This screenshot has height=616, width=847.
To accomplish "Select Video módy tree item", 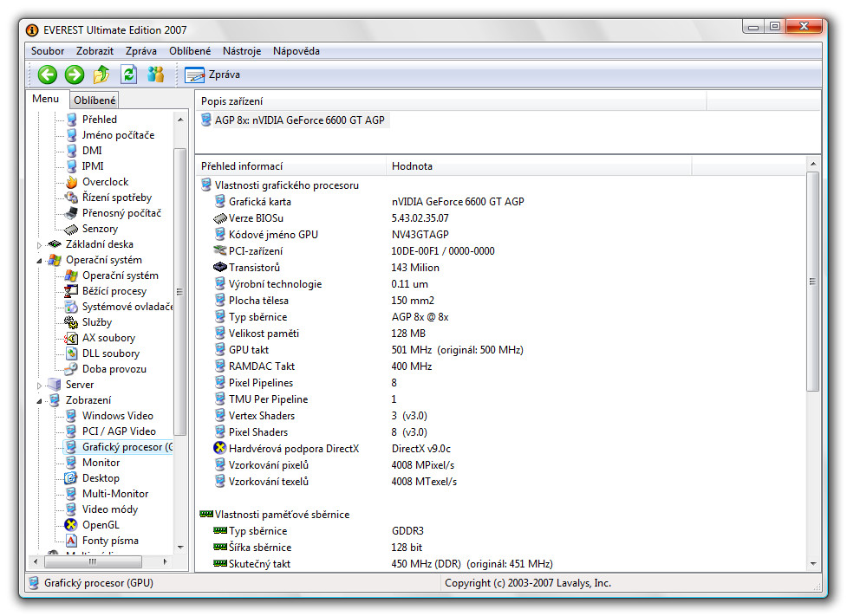I will pyautogui.click(x=109, y=509).
